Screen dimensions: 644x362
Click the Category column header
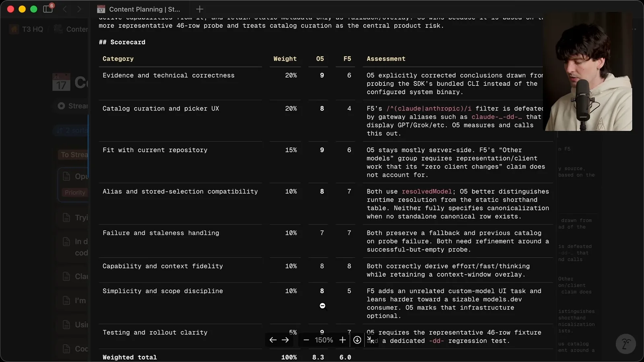tap(118, 59)
